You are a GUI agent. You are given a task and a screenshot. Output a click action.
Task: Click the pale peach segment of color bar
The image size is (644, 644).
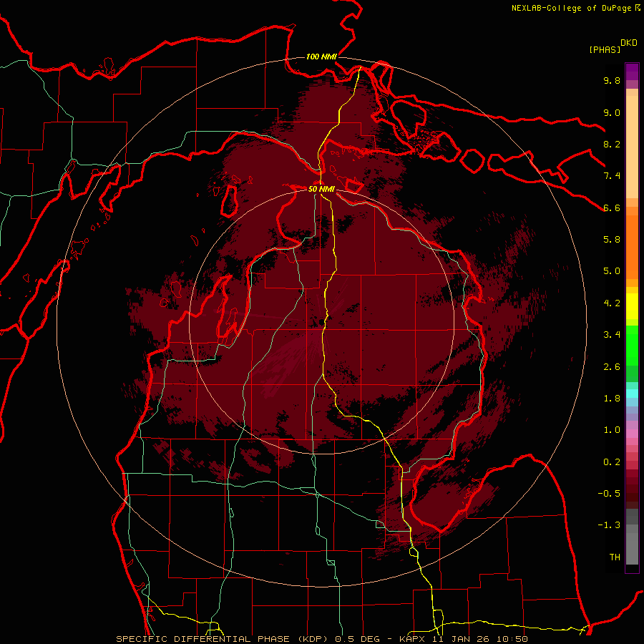632,147
